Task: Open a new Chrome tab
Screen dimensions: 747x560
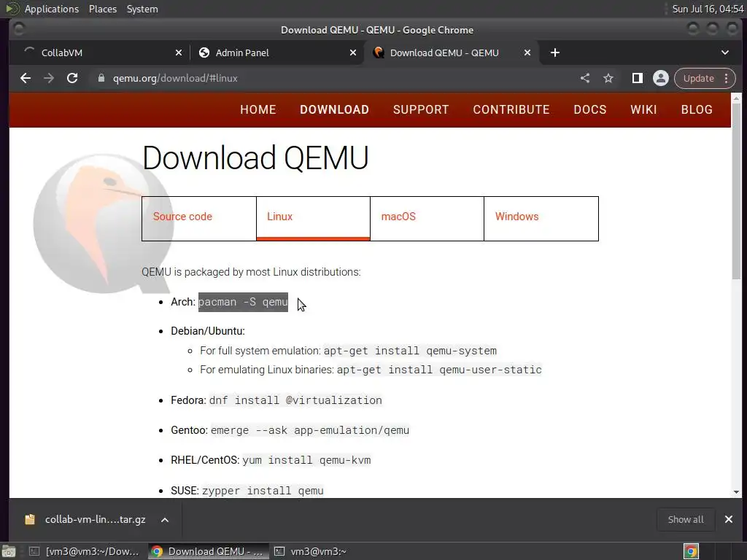Action: [555, 52]
